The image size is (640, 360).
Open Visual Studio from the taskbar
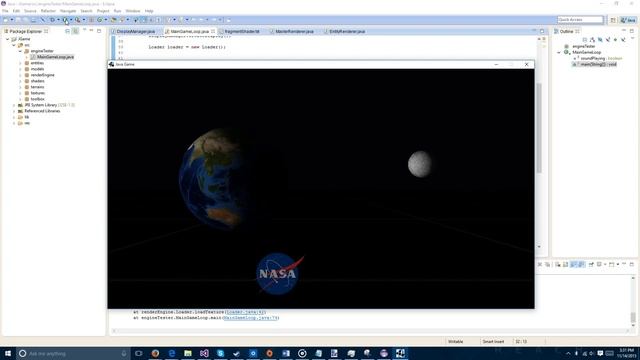click(204, 353)
